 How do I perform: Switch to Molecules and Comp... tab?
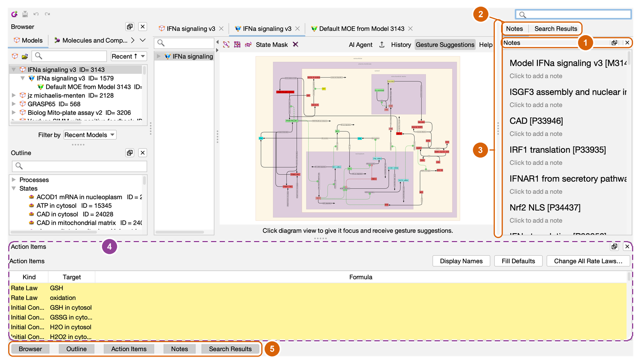91,40
